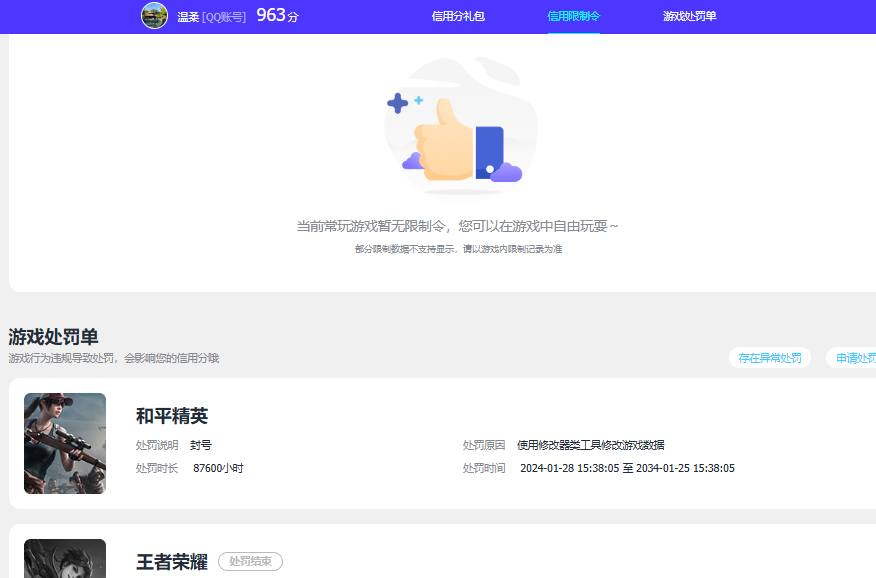The image size is (876, 578).
Task: Click the 处罚结束 status tag
Action: (248, 561)
